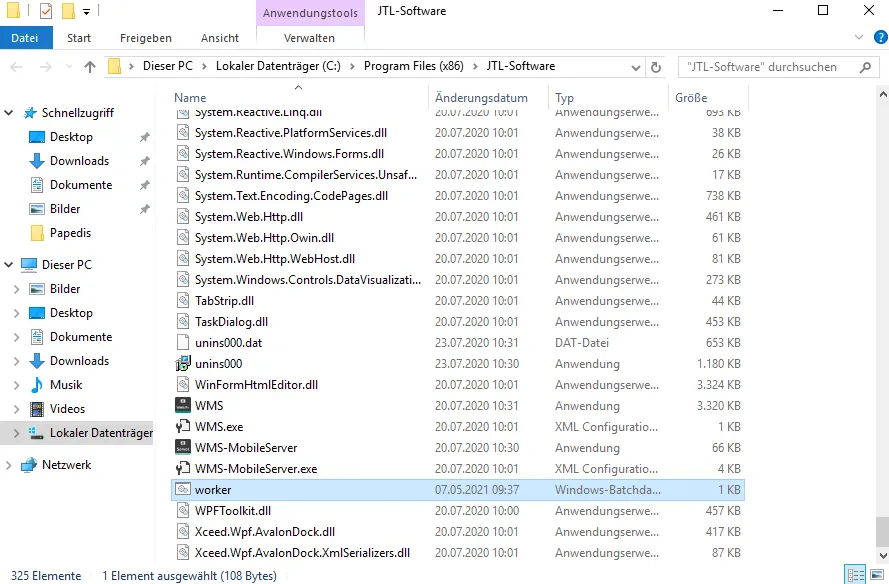
Task: Toggle pin on Desktop quick access
Action: [x=145, y=137]
